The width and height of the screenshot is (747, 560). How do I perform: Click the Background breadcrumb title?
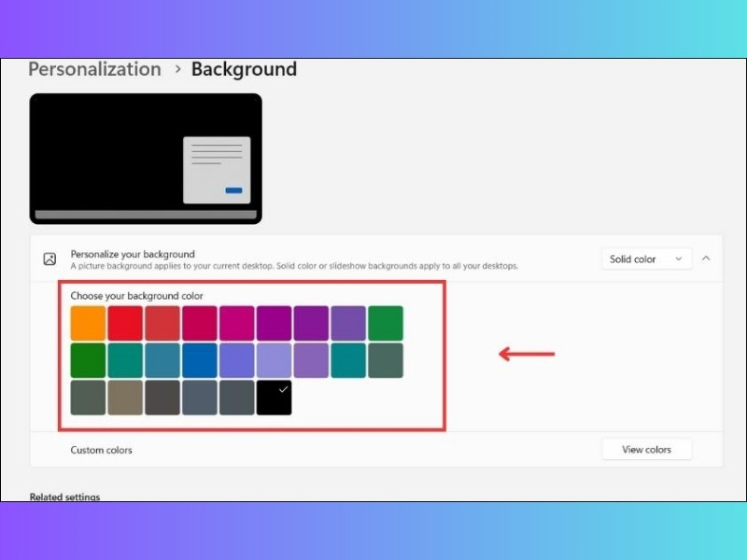click(244, 69)
